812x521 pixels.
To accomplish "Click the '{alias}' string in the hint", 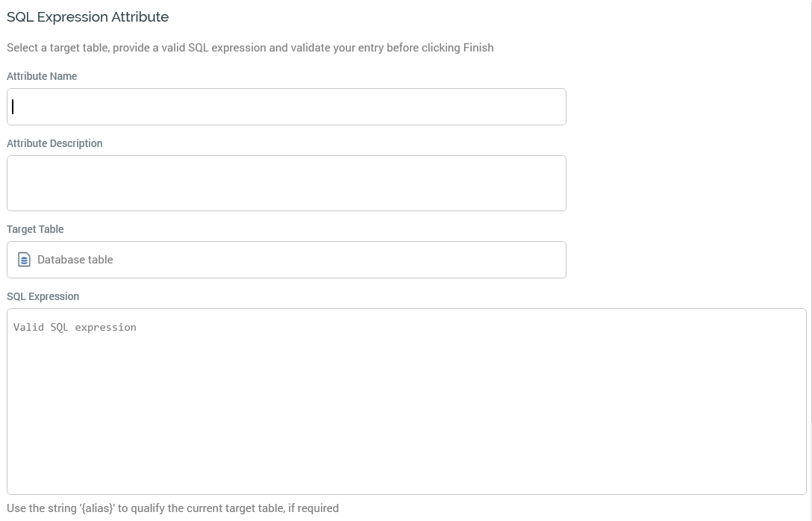I will tap(97, 508).
